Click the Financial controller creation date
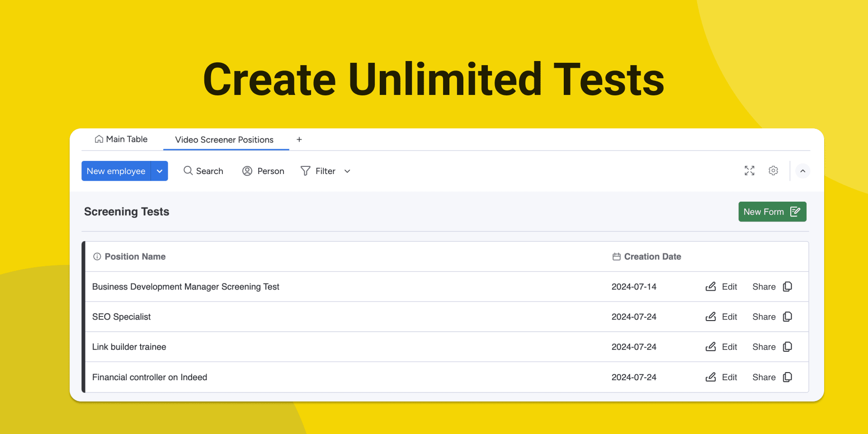This screenshot has width=868, height=434. coord(634,377)
